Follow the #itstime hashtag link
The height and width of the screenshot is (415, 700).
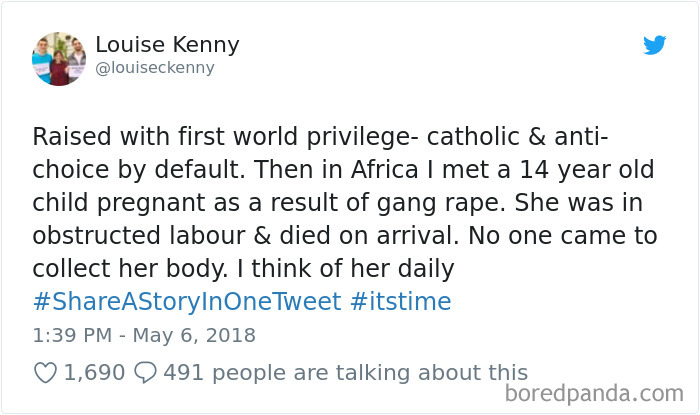402,301
